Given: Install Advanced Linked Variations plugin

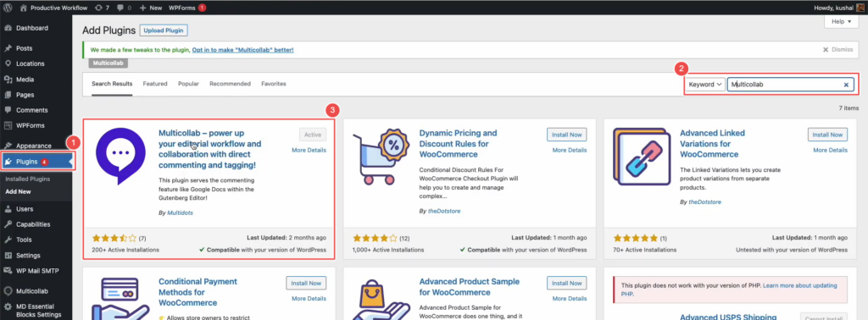Looking at the screenshot, I should (x=827, y=135).
